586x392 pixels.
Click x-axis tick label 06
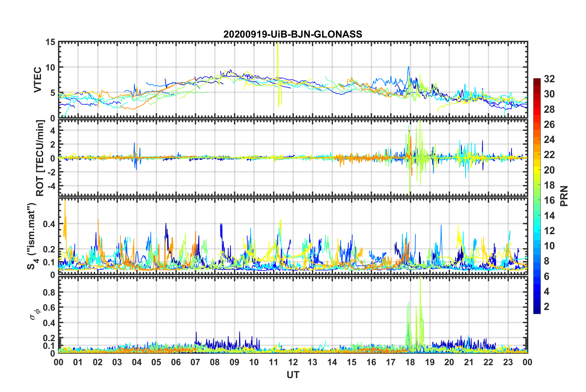176,362
